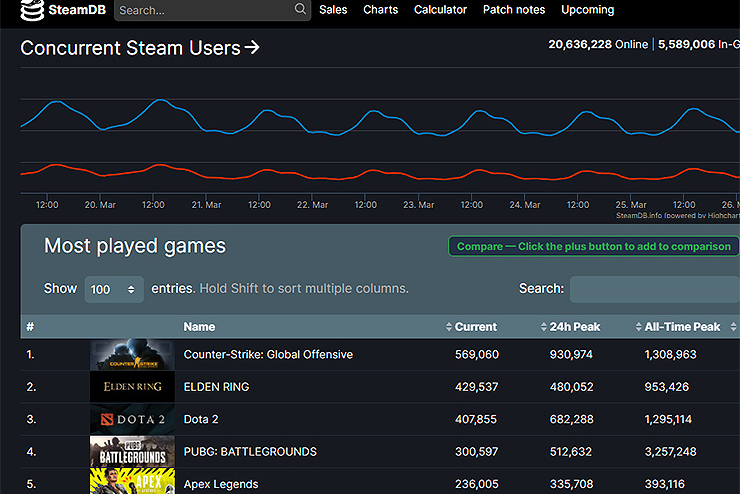Open the Counter-Strike: Global Offensive name link
Screen dimensions: 740x494
pos(268,354)
